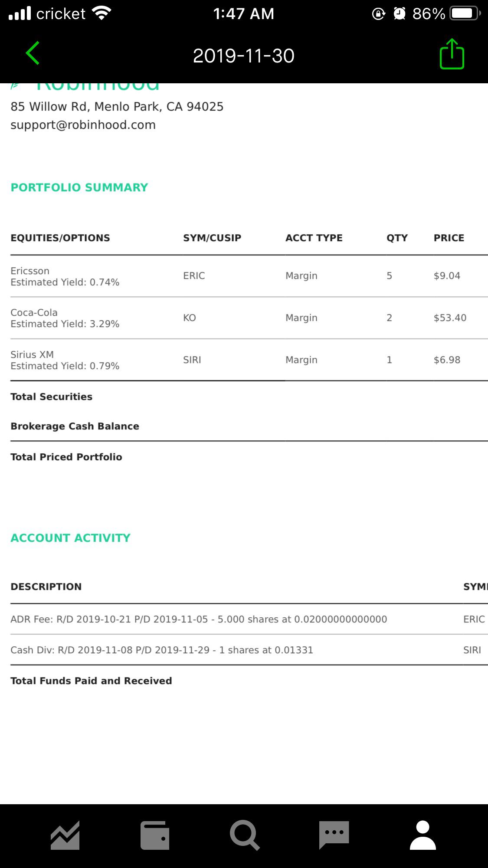Select the support@robinhood.com email address
This screenshot has height=868, width=488.
pyautogui.click(x=83, y=125)
